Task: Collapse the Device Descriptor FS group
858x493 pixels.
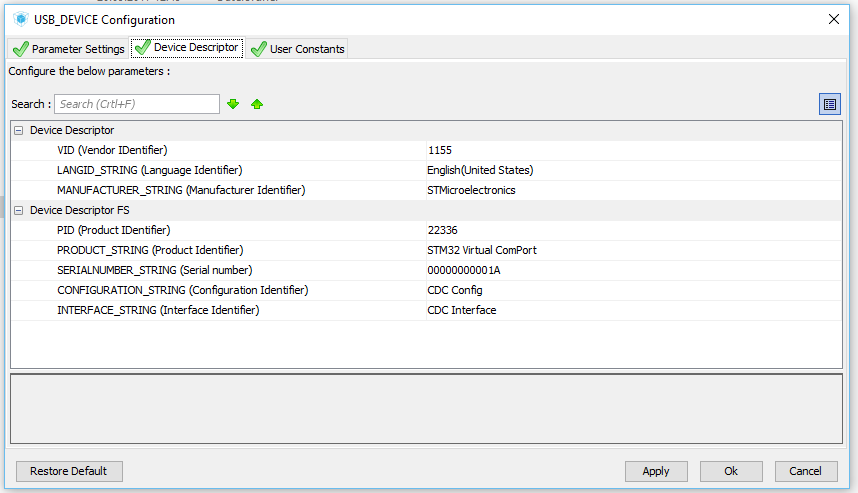Action: (19, 210)
